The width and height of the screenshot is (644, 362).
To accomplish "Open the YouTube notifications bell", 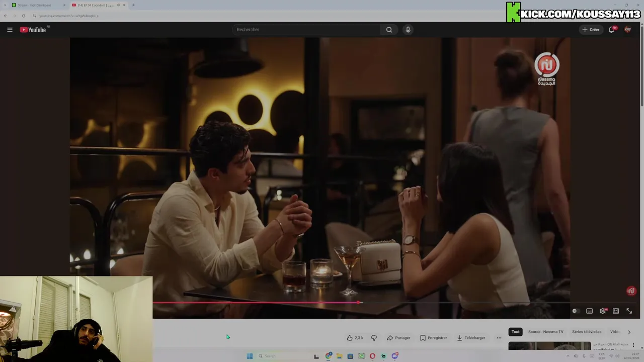I will coord(612,30).
